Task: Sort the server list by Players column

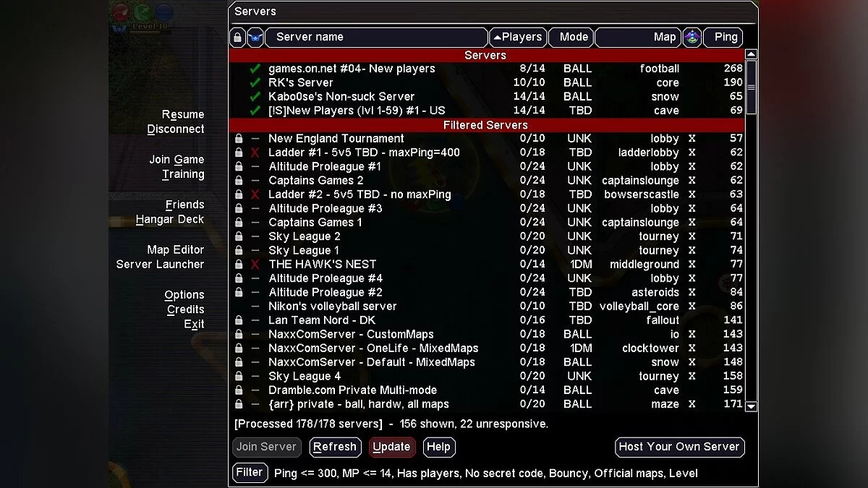Action: point(517,38)
